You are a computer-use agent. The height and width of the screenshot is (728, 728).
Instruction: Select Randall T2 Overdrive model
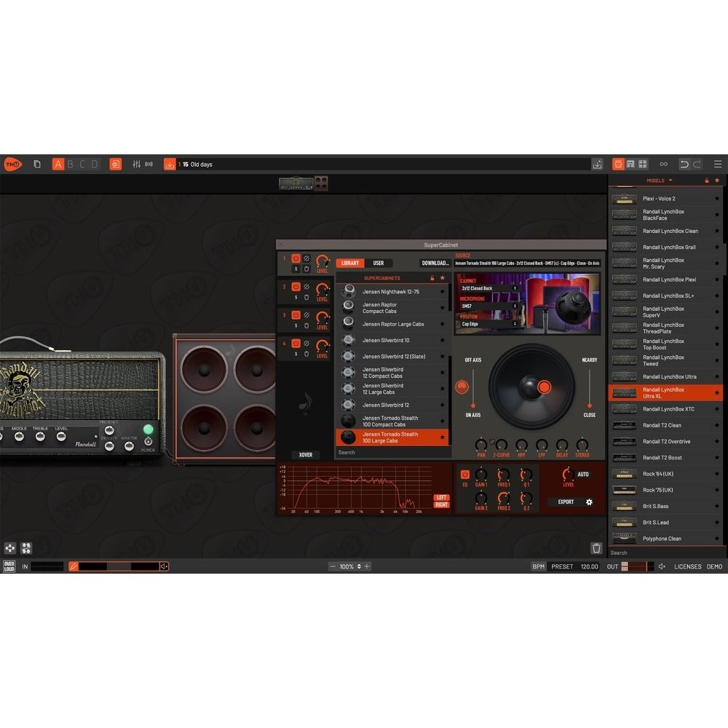tap(665, 442)
